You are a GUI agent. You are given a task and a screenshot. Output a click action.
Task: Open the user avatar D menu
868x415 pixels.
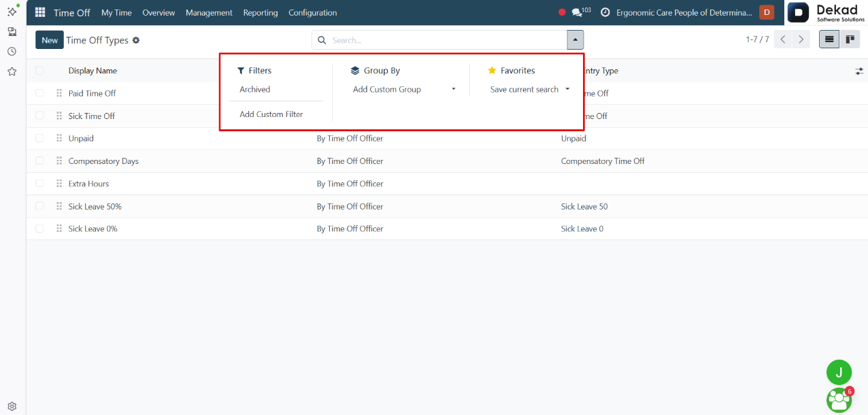point(767,12)
